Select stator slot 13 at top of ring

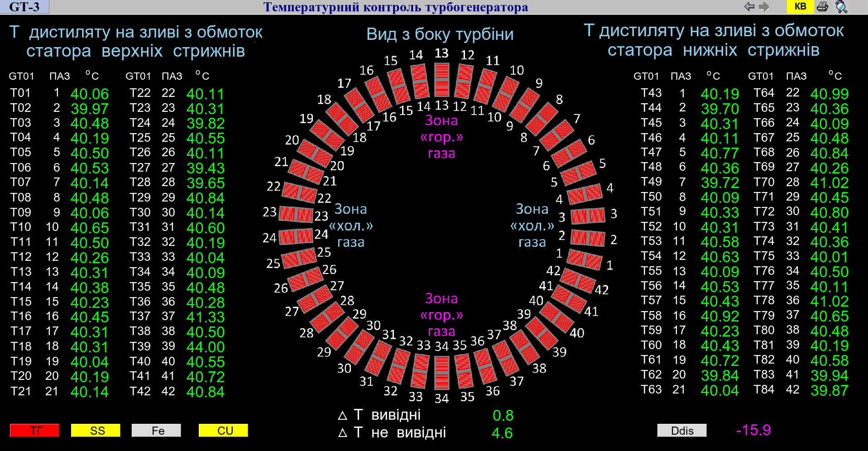(x=441, y=80)
